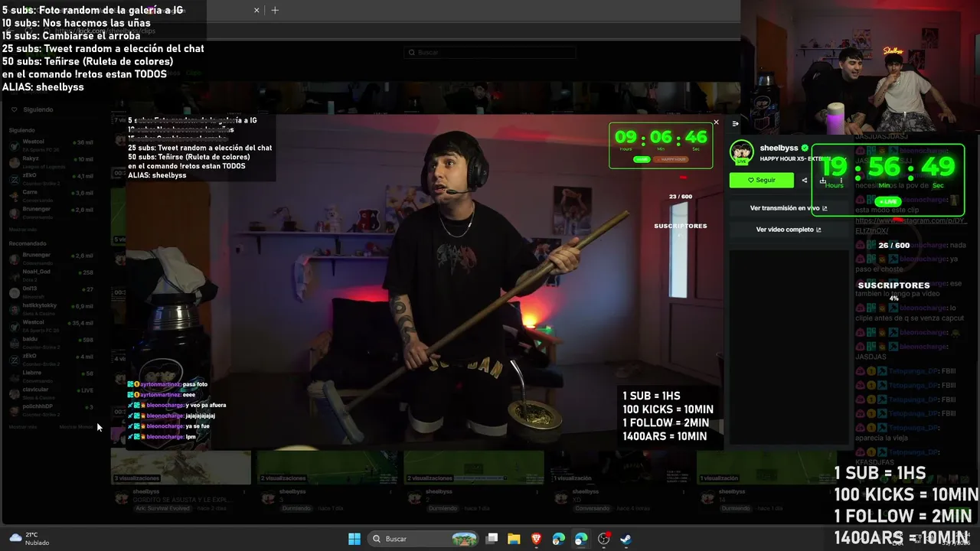Open polichhhDP recommended channel

[51, 409]
